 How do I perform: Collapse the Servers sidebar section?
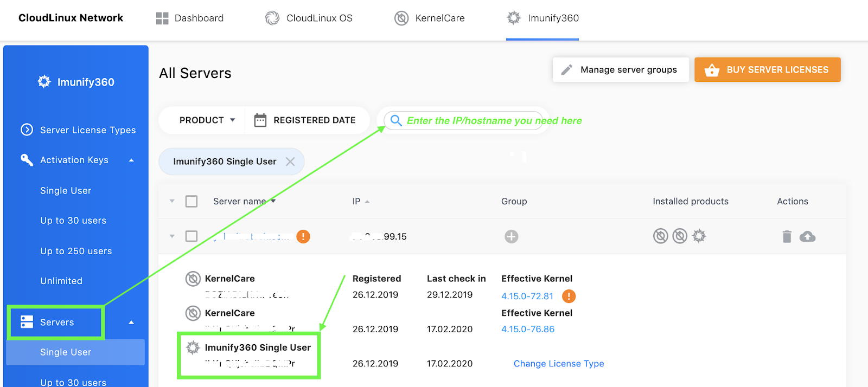[131, 322]
